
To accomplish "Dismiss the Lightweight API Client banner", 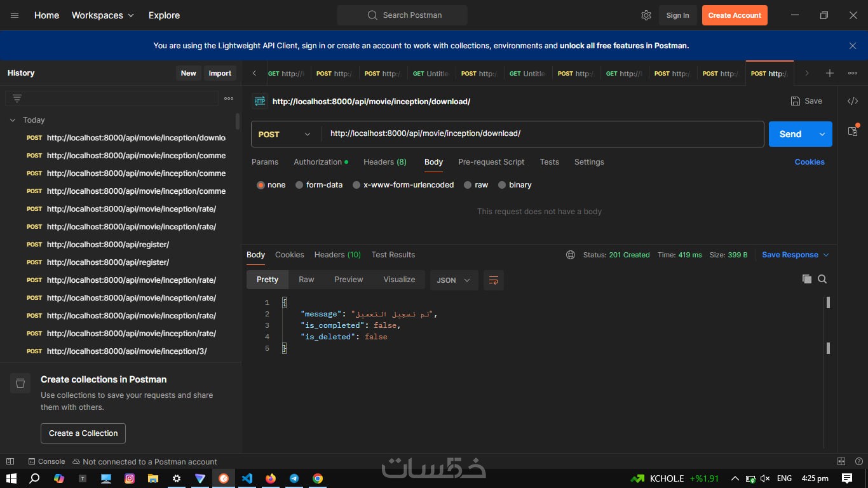I will (x=853, y=46).
